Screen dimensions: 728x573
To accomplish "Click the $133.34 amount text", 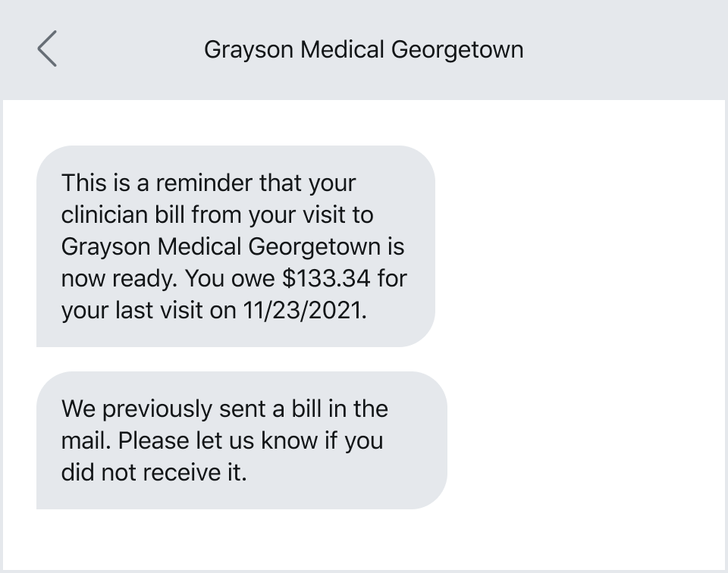I will coord(332,278).
